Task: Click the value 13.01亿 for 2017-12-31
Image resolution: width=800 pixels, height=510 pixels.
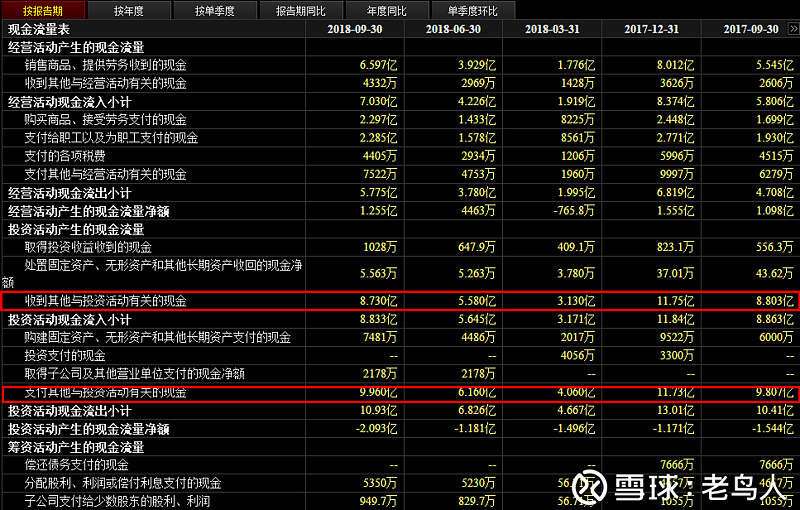Action: click(676, 411)
